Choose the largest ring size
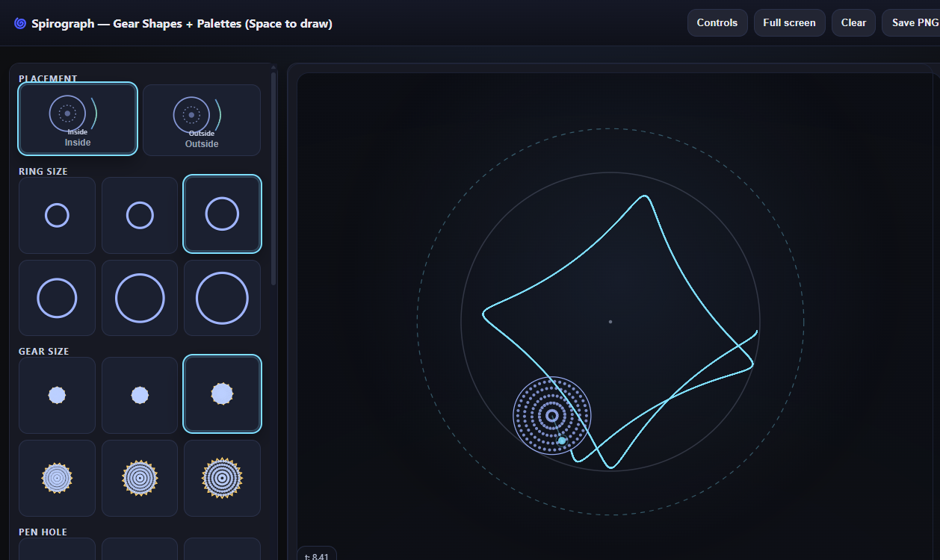Screen dimensions: 940x560 click(222, 298)
